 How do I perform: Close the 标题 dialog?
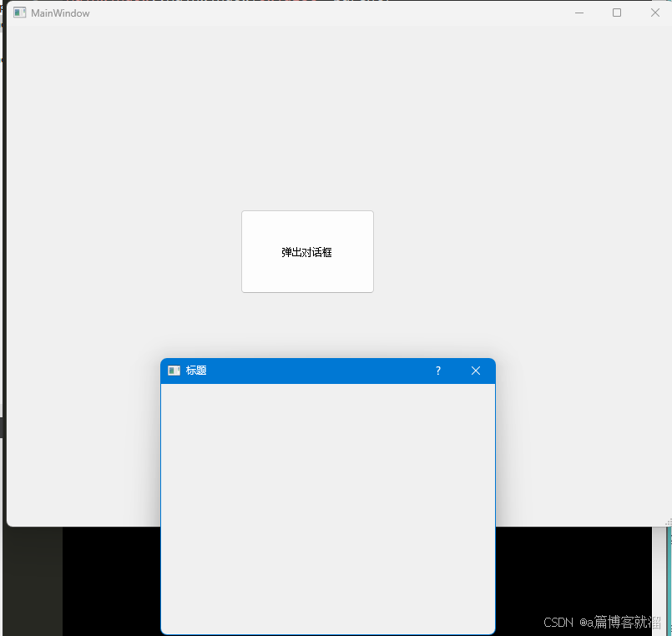(x=476, y=371)
